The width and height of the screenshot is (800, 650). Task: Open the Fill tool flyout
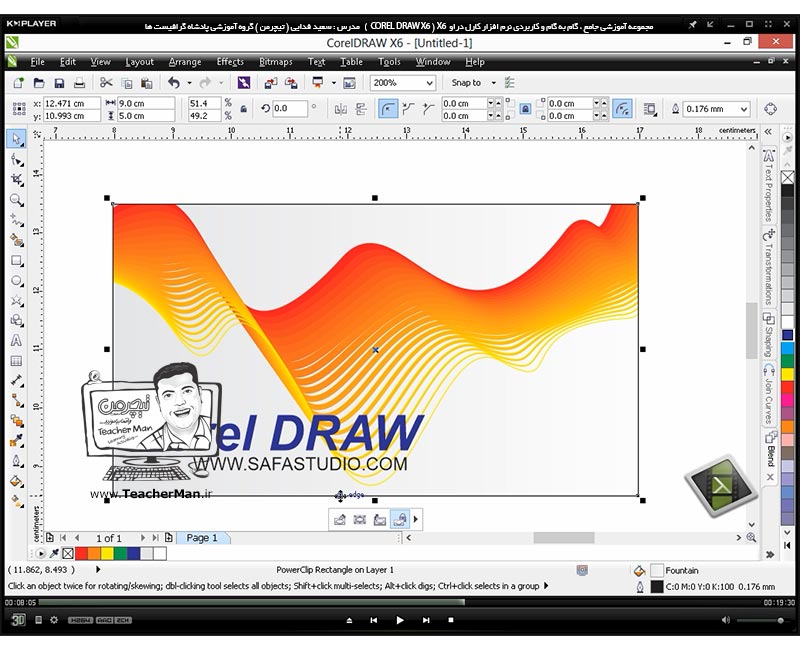(16, 481)
